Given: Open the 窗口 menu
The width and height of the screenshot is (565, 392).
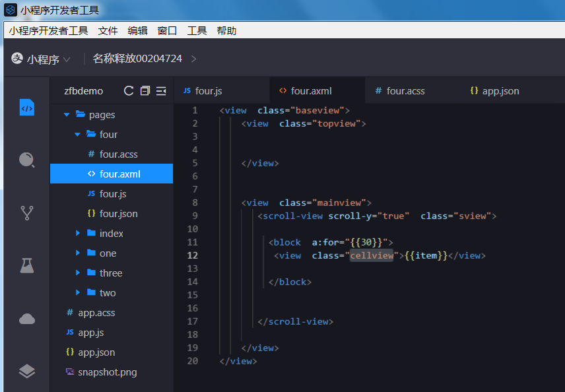Looking at the screenshot, I should point(167,30).
